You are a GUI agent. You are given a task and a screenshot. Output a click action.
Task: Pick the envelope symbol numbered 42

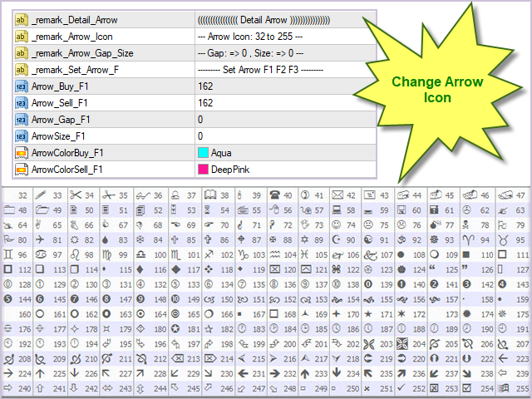(x=338, y=195)
